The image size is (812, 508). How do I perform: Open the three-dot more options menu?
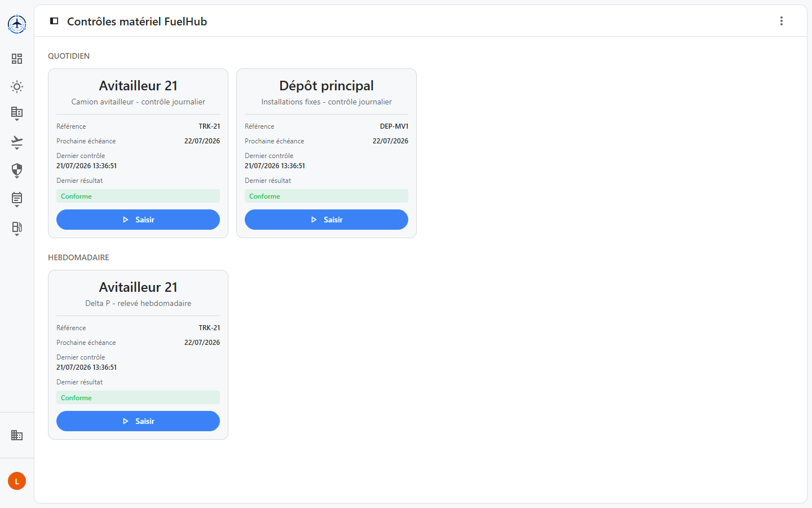782,21
